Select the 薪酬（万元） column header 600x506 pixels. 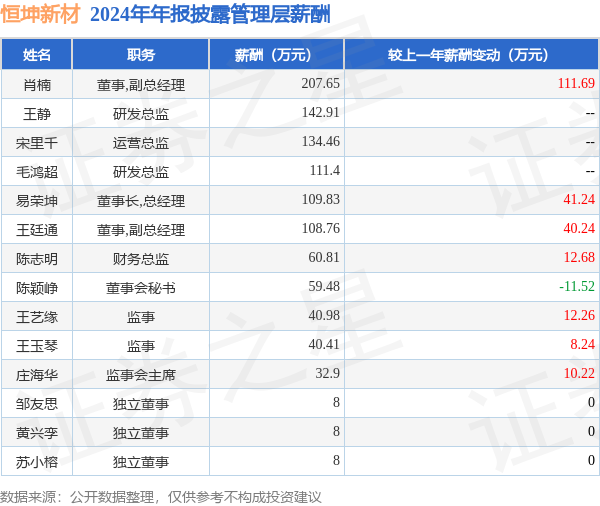276,55
